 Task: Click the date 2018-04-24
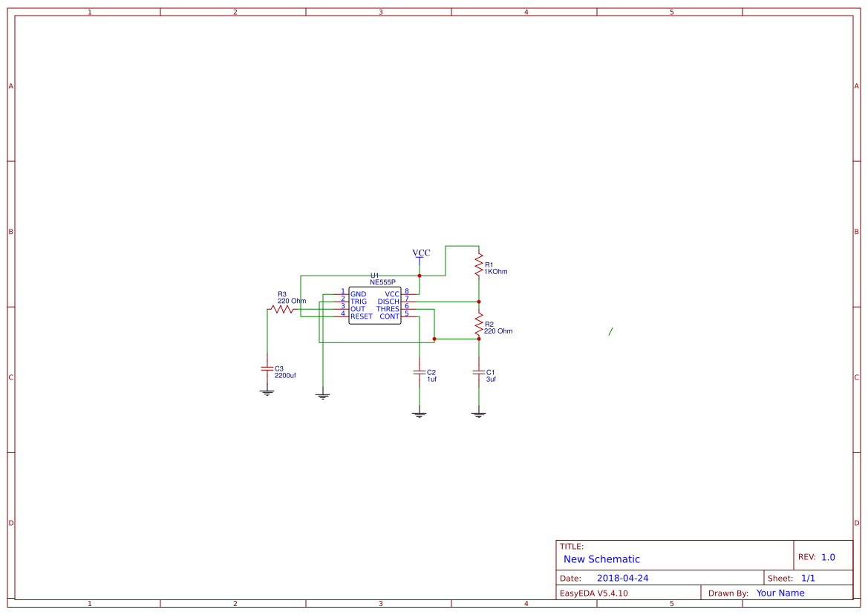coord(623,579)
